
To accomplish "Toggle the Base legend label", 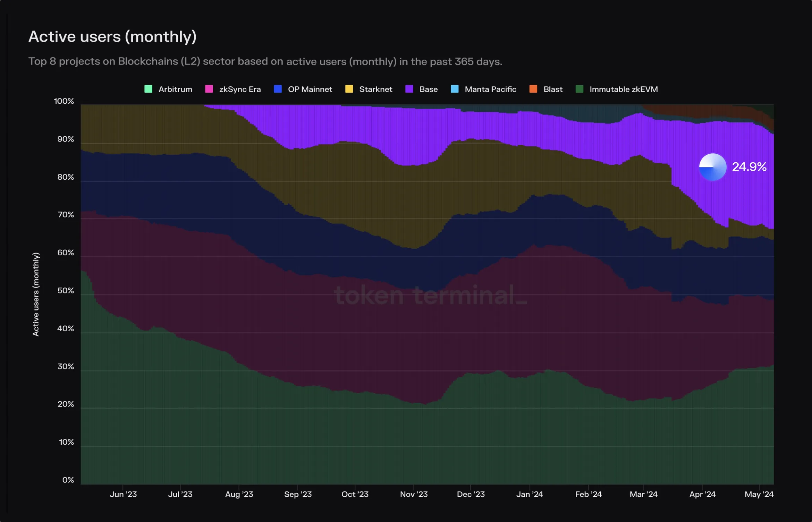I will click(x=429, y=89).
